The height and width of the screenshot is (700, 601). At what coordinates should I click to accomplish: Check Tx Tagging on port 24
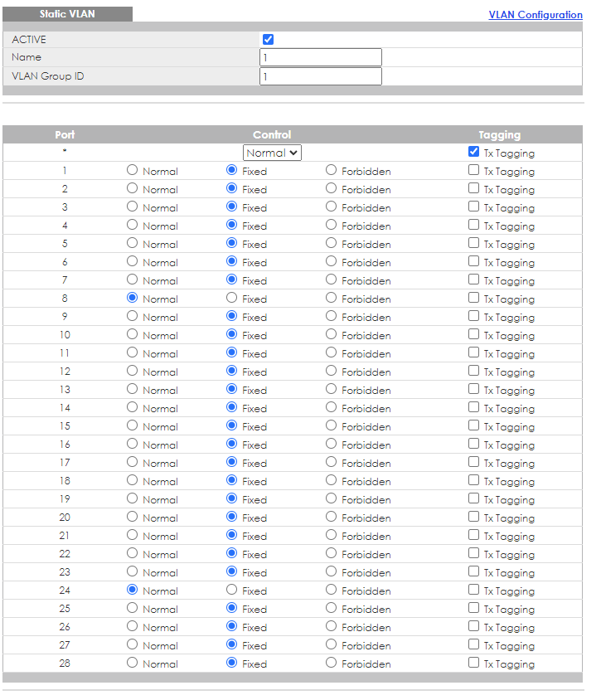tap(474, 590)
